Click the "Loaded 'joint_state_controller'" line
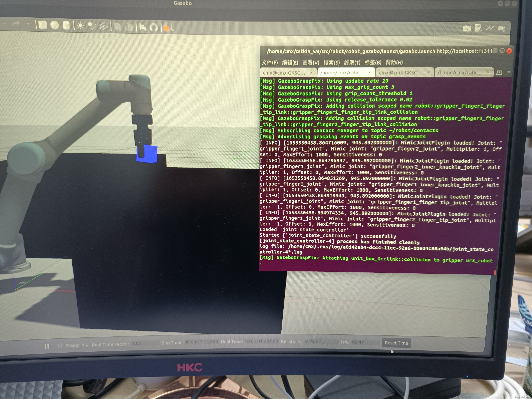532x399 pixels. (x=304, y=230)
